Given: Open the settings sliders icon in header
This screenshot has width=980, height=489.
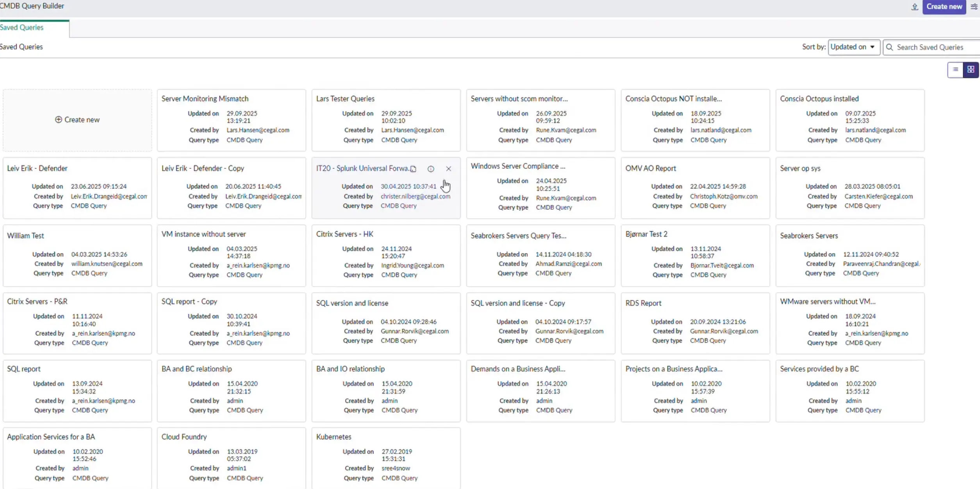Looking at the screenshot, I should pos(974,7).
